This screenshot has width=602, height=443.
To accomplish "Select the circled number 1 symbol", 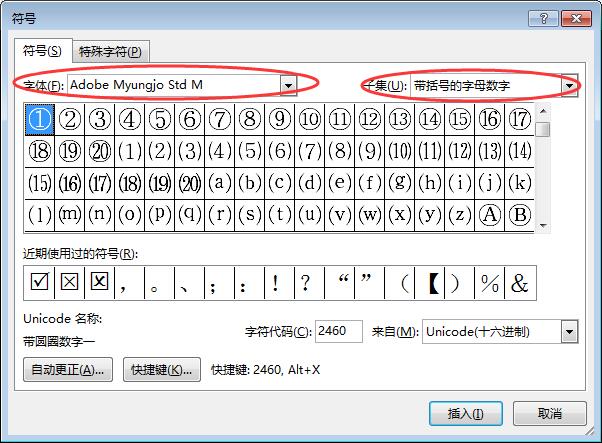I will click(40, 119).
